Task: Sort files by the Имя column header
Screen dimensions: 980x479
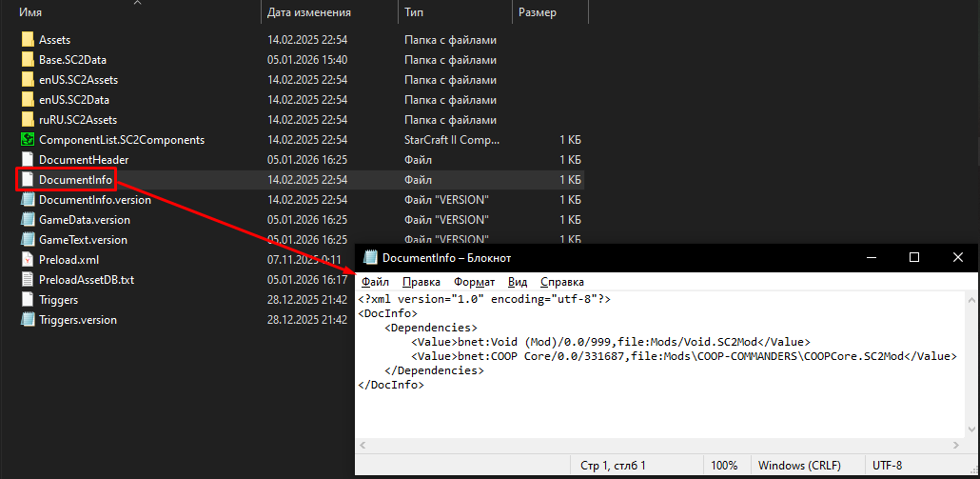Action: click(x=30, y=12)
